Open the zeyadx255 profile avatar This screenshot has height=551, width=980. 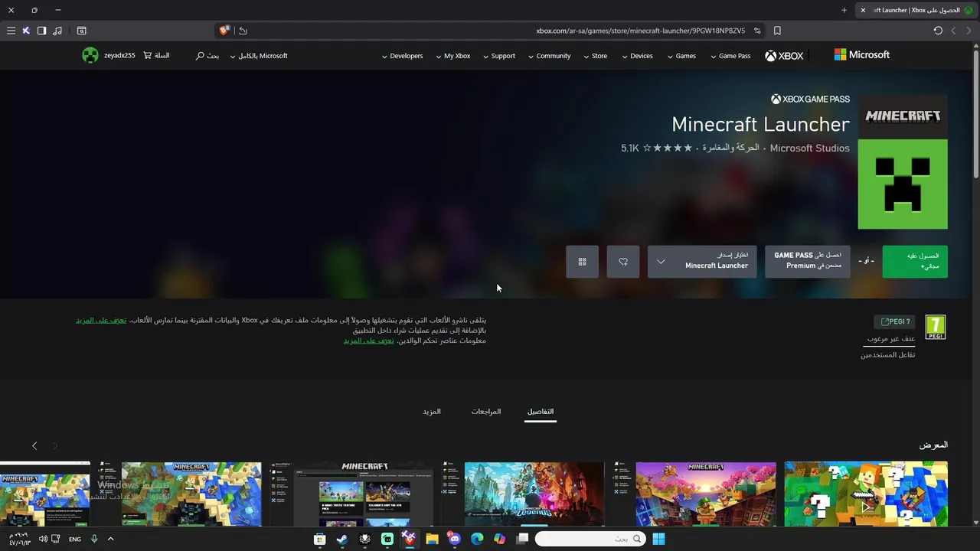coord(90,55)
